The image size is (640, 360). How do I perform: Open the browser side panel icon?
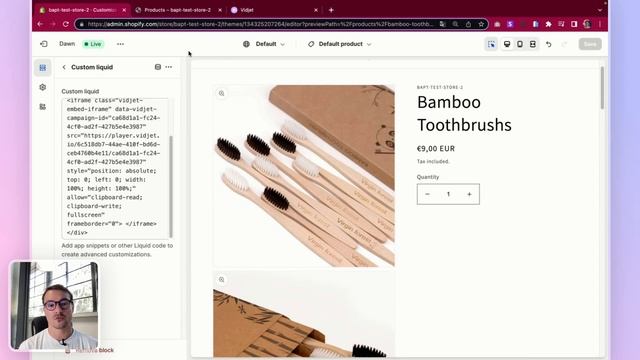[574, 24]
